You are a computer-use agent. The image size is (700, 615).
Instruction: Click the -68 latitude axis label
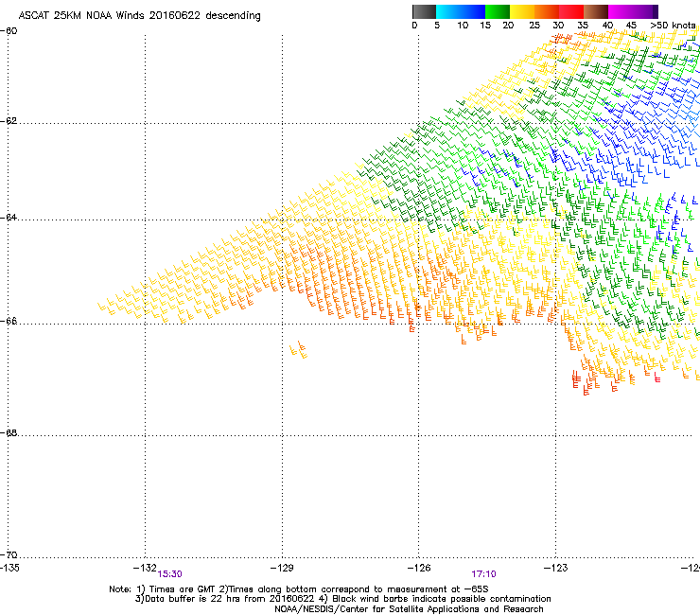[9, 432]
